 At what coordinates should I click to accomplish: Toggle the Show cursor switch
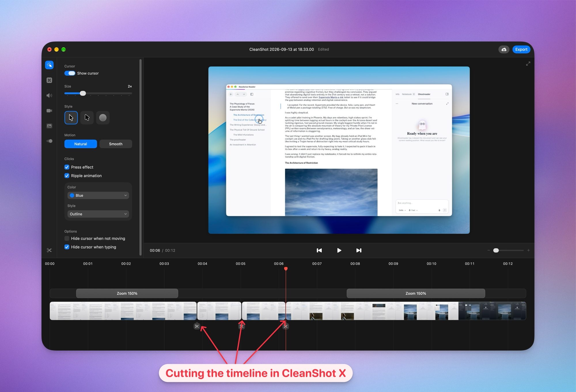coord(70,73)
